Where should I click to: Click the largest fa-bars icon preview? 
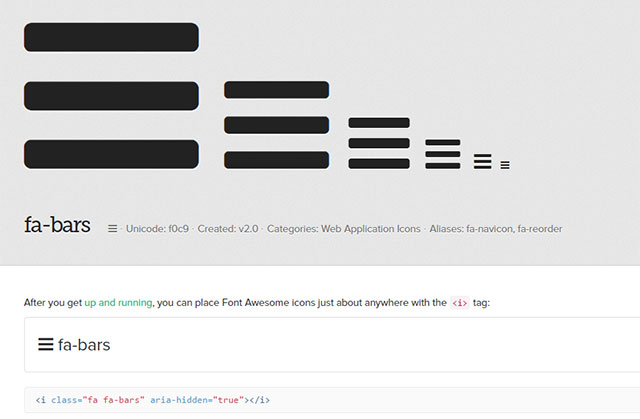[111, 96]
